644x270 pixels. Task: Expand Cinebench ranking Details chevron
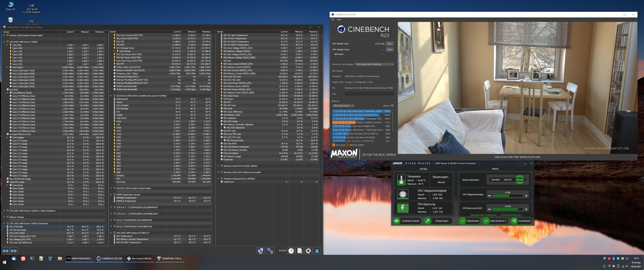[x=392, y=106]
